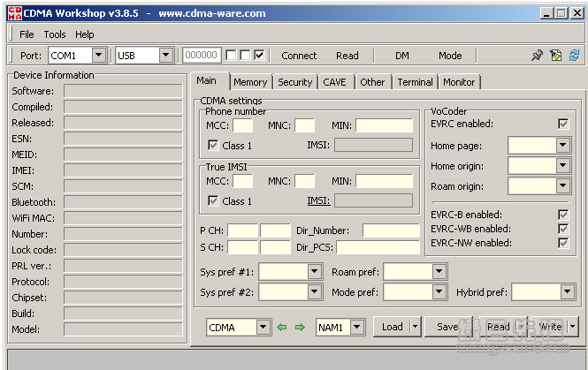Switch to the Monitor tab
The width and height of the screenshot is (588, 370).
459,82
